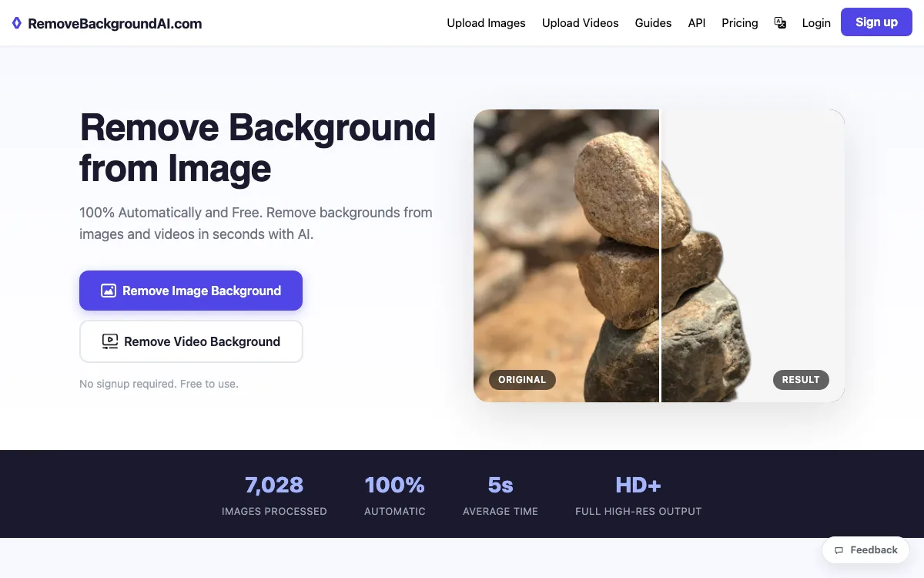Go to the Guides page

tap(653, 23)
